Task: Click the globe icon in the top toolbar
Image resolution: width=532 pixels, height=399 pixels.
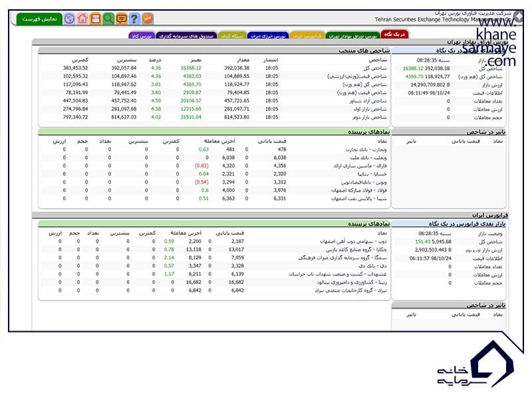Action: (x=70, y=19)
